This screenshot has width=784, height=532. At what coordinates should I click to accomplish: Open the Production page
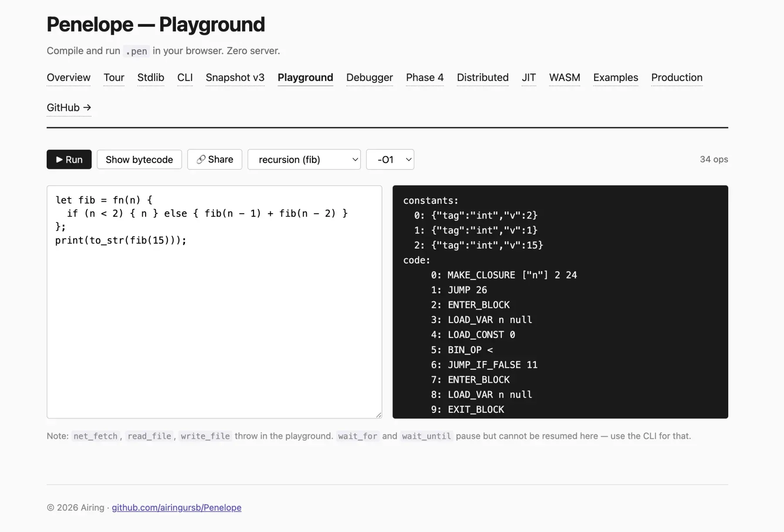pos(677,77)
